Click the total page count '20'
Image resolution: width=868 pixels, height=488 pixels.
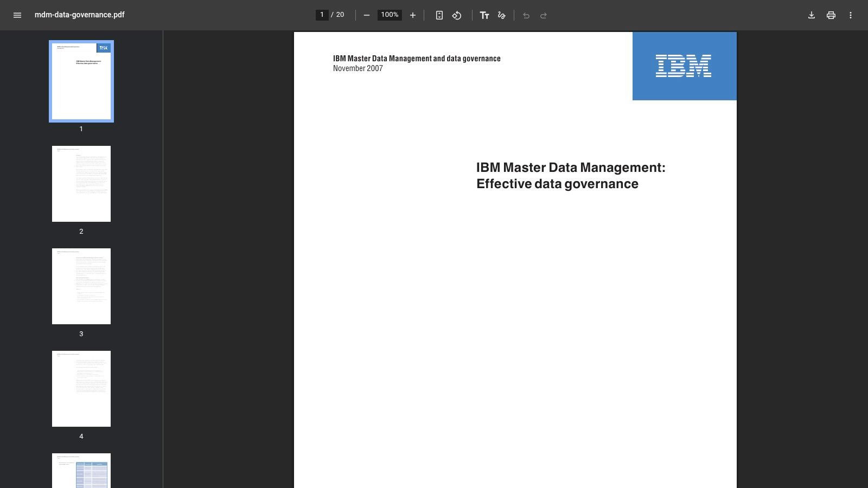click(340, 15)
